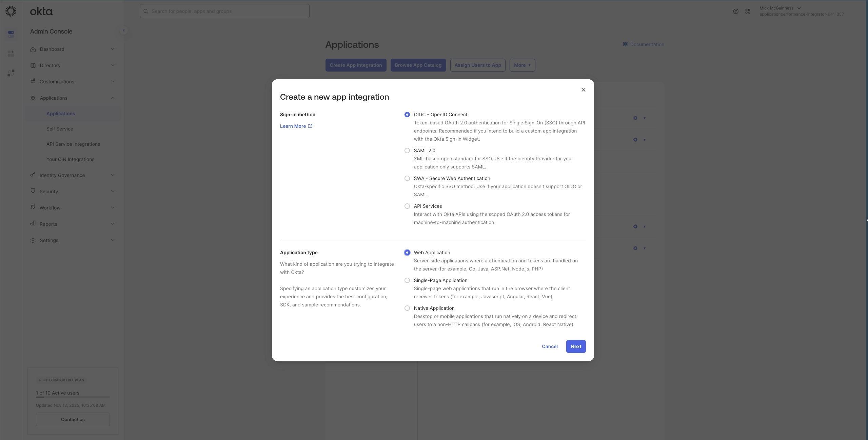Image resolution: width=868 pixels, height=440 pixels.
Task: Choose API Services sign-in method
Action: pos(407,206)
